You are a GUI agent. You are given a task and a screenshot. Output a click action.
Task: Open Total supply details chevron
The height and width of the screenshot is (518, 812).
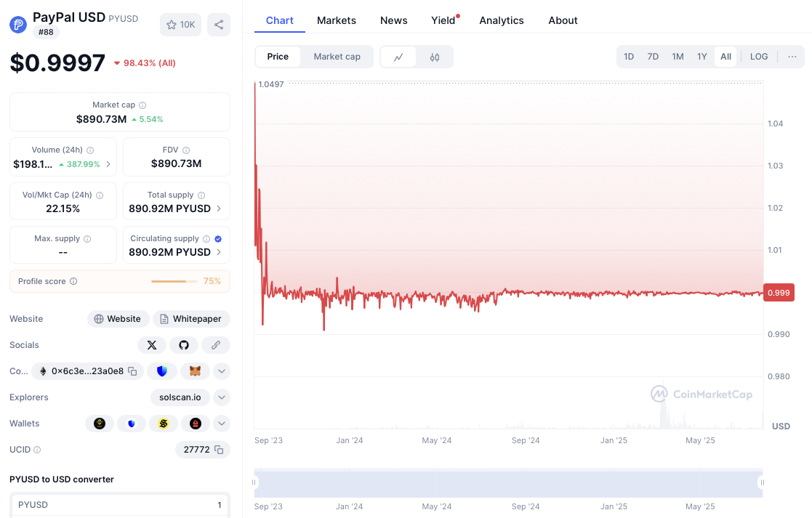(x=219, y=209)
